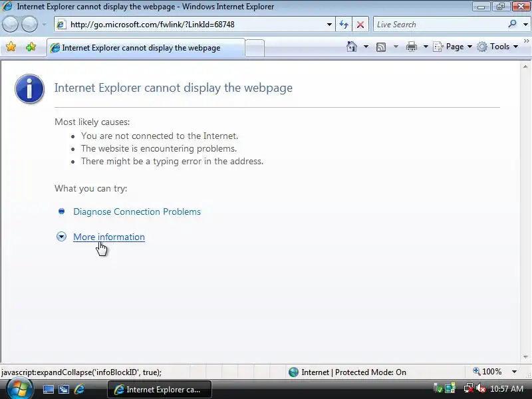Click the green shield tray icon
532x399 pixels.
point(438,389)
